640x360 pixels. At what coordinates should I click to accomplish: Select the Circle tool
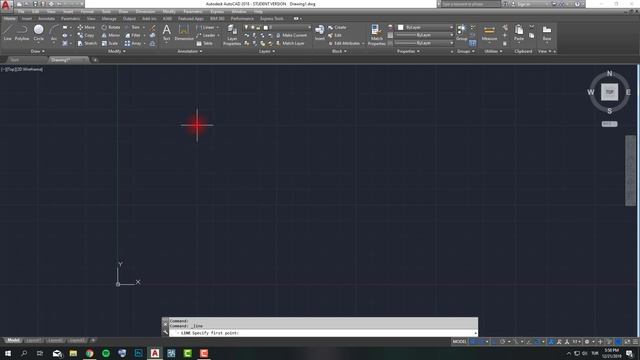point(38,32)
